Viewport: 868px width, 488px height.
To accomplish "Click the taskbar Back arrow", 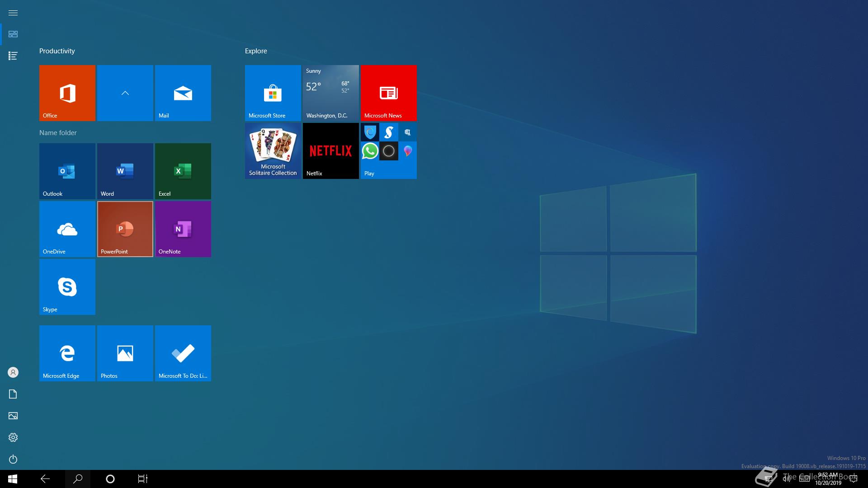I will (x=45, y=479).
